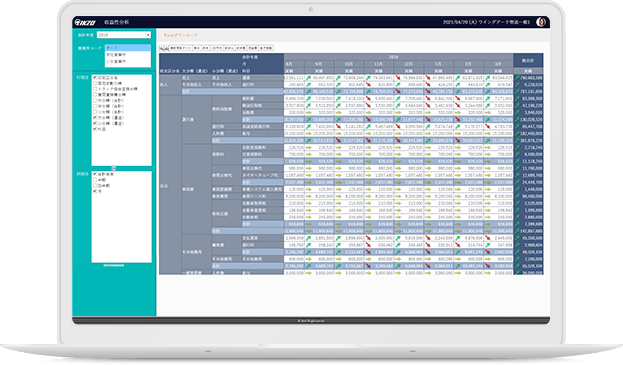Enable the 中分類(合計) row item checkbox
This screenshot has width=623, height=365.
95,106
